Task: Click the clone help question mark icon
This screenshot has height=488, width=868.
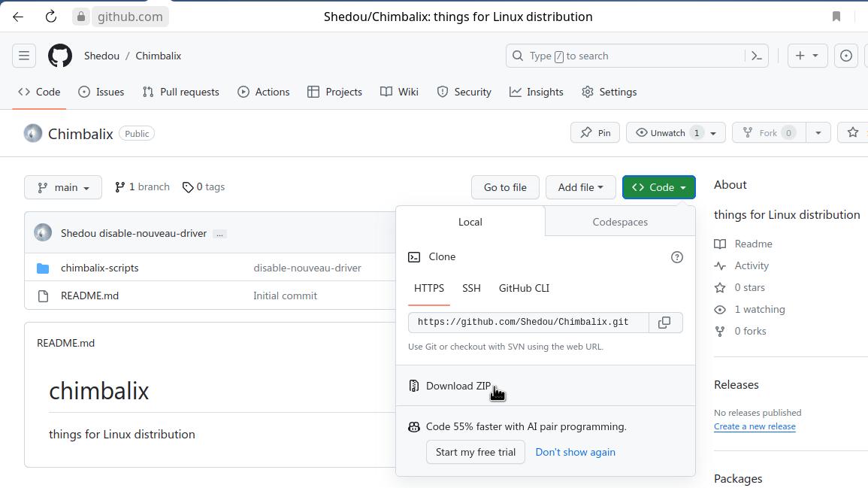Action: (677, 257)
